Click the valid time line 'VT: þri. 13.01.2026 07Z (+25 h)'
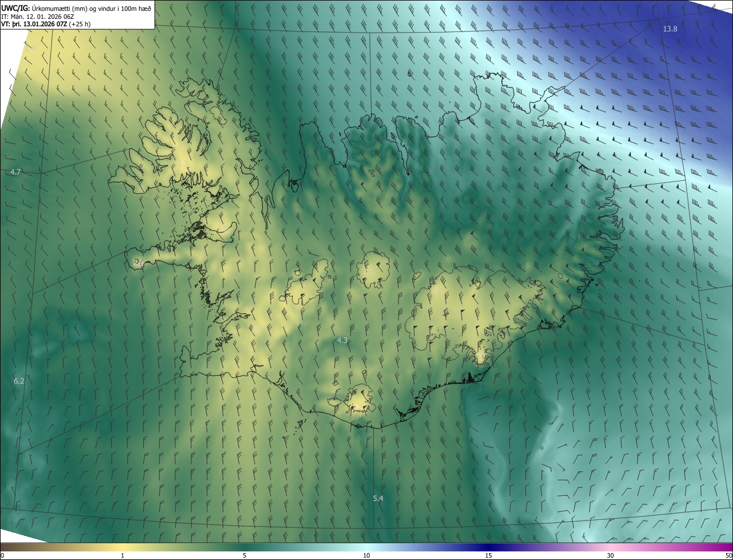 click(x=46, y=24)
